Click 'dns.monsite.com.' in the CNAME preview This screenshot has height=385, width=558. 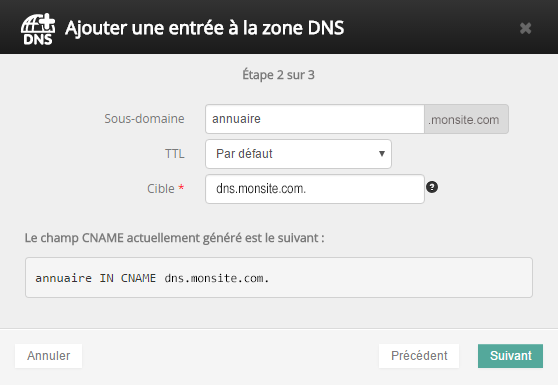pyautogui.click(x=216, y=278)
